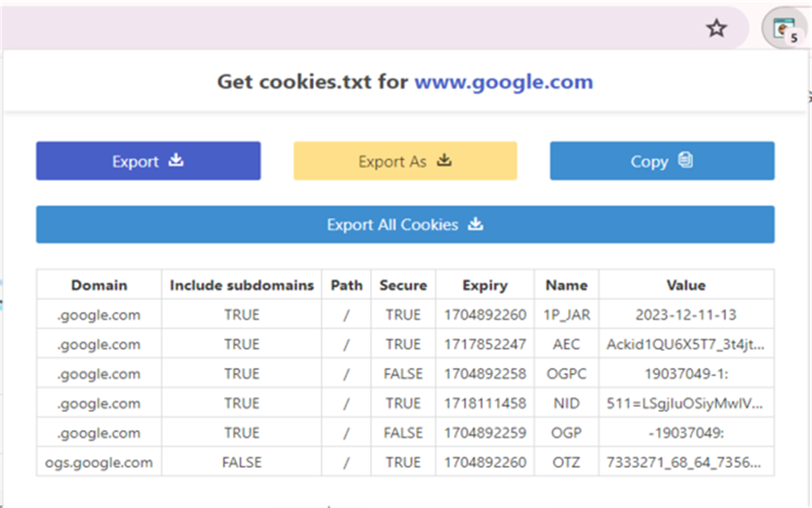Screen dimensions: 812x508
Task: Click the Copy button
Action: [x=662, y=161]
